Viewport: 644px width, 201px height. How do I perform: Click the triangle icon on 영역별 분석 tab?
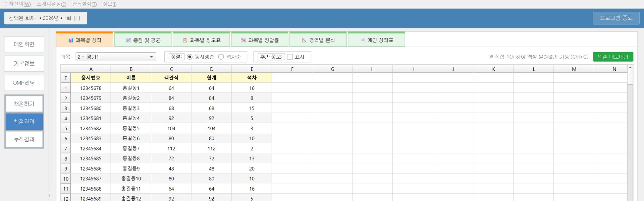(304, 40)
